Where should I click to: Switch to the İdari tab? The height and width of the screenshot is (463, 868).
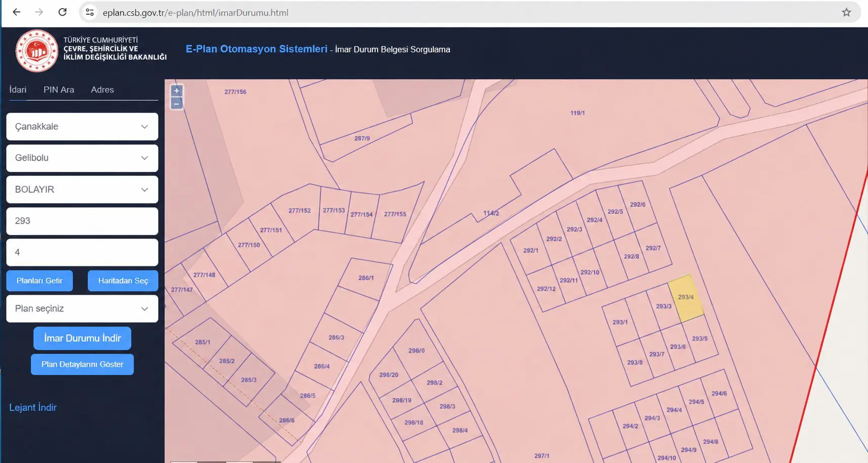[18, 89]
